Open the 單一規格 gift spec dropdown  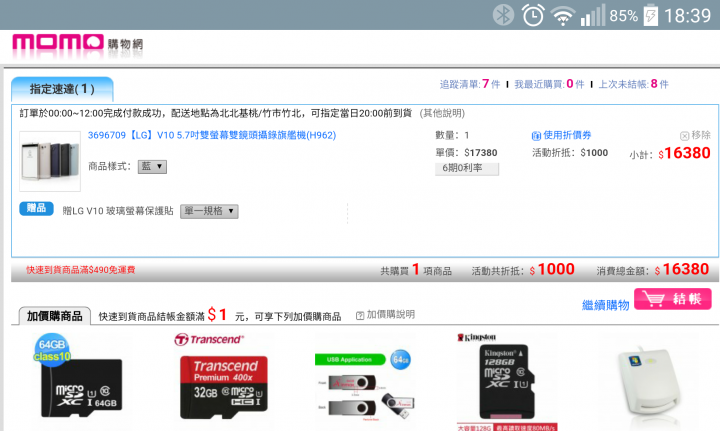(x=209, y=211)
